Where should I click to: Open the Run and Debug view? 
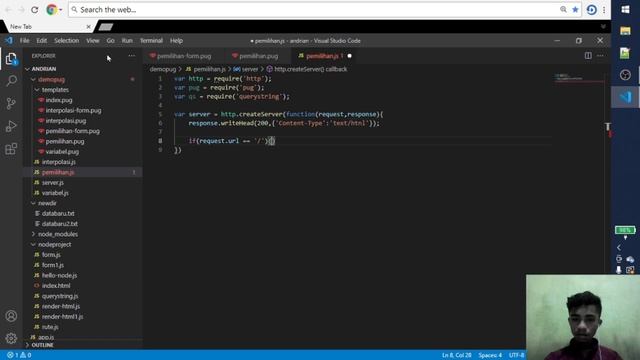pos(11,126)
